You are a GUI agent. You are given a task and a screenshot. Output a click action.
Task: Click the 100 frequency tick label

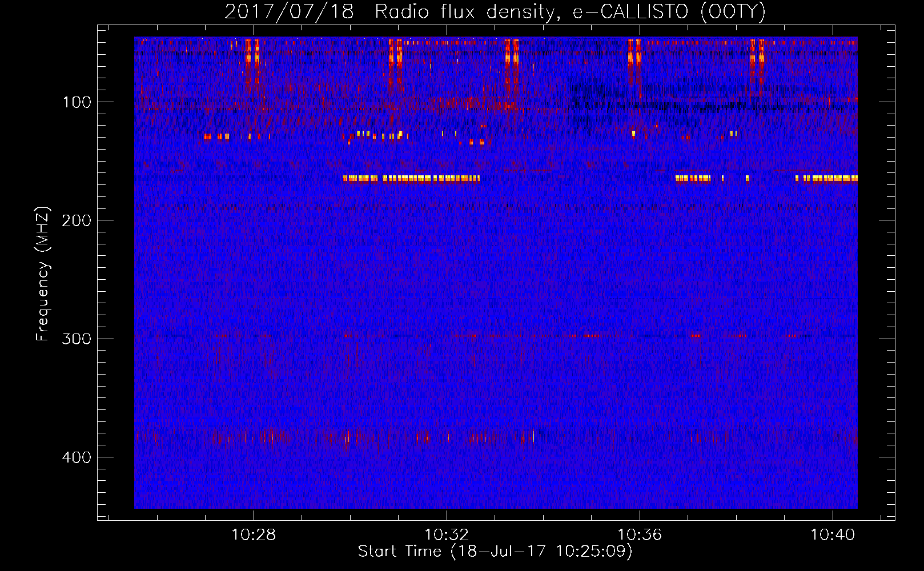pos(77,102)
